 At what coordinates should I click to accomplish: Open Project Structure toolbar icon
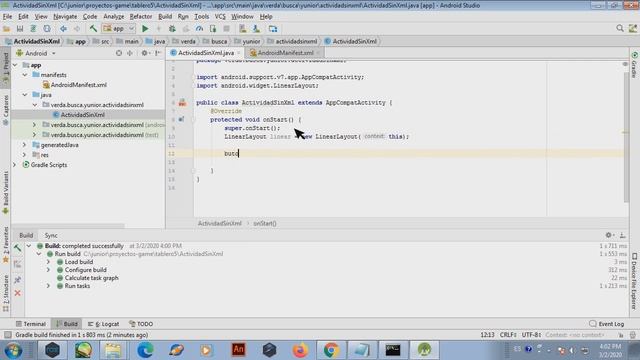tap(273, 29)
